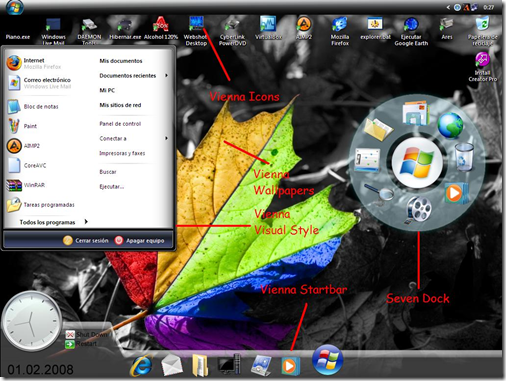Launch AIMP2 desktop icon

[304, 28]
